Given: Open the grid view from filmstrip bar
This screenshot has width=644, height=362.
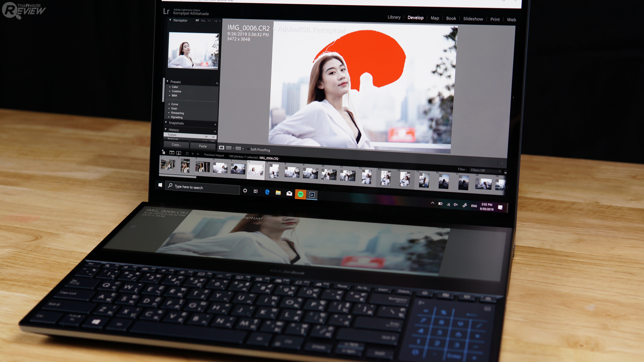Looking at the screenshot, I should [187, 153].
